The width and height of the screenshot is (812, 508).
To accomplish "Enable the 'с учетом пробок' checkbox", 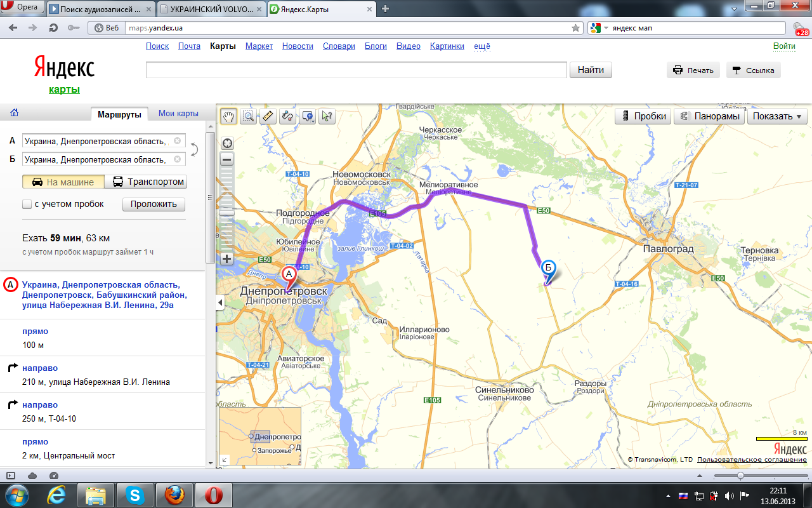I will (x=27, y=204).
